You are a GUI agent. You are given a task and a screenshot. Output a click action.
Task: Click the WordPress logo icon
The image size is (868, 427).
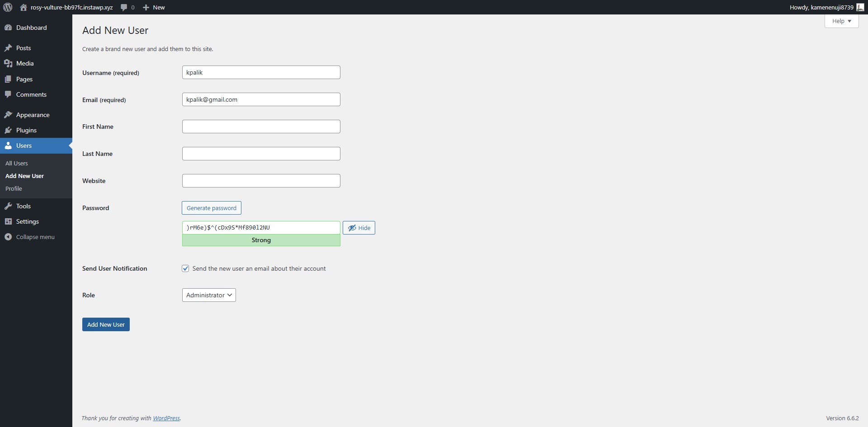click(x=8, y=7)
